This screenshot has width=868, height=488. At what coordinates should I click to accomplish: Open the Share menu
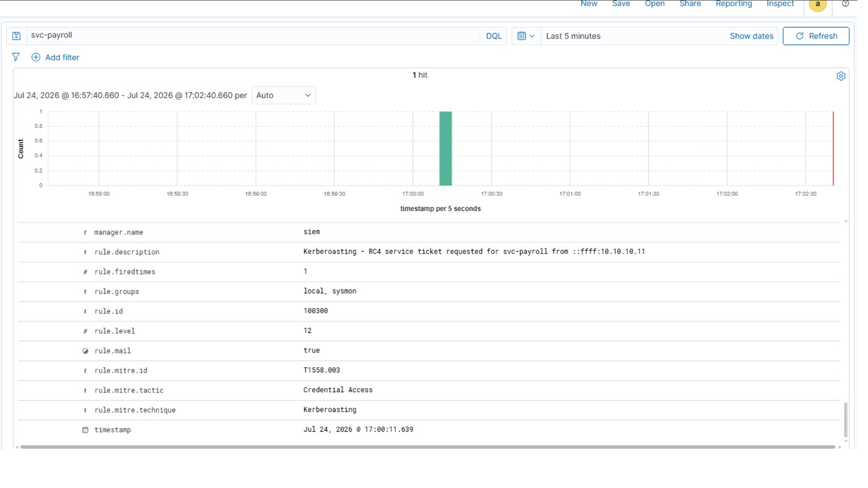[690, 4]
